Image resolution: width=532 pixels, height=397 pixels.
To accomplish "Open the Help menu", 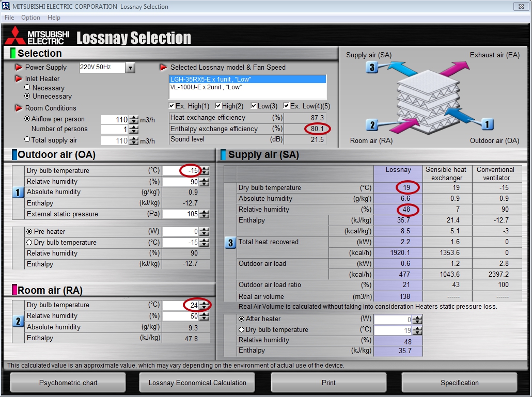I will click(x=54, y=17).
